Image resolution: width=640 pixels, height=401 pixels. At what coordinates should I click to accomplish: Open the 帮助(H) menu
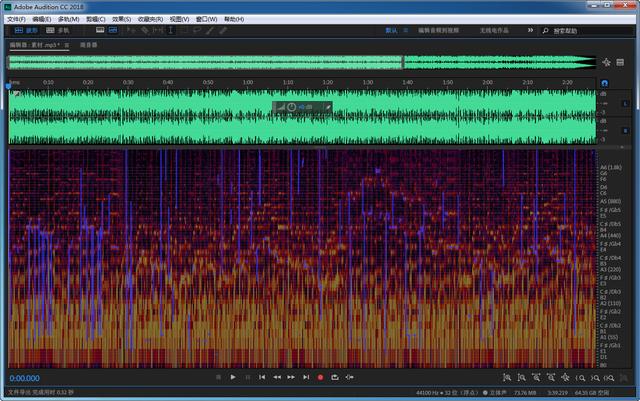(234, 19)
